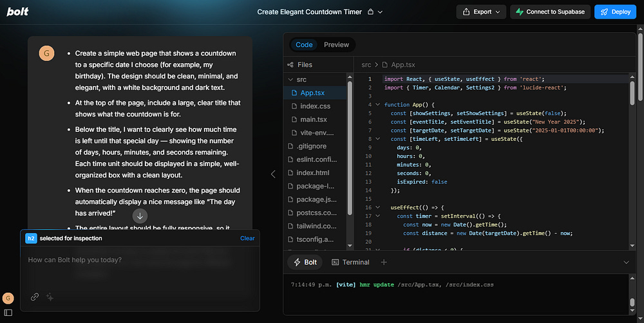Switch to Preview view
The height and width of the screenshot is (323, 644).
(x=336, y=45)
